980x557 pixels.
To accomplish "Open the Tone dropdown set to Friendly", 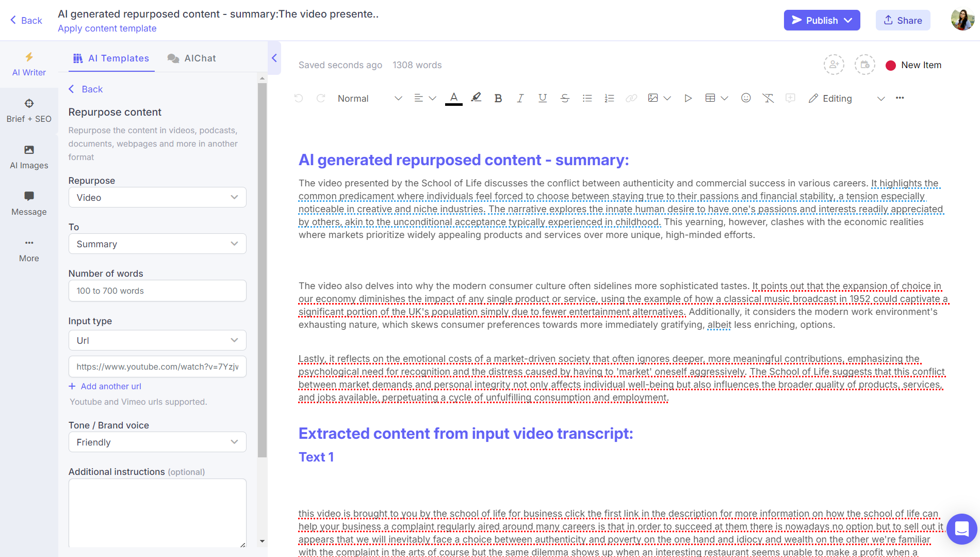I will [x=157, y=442].
